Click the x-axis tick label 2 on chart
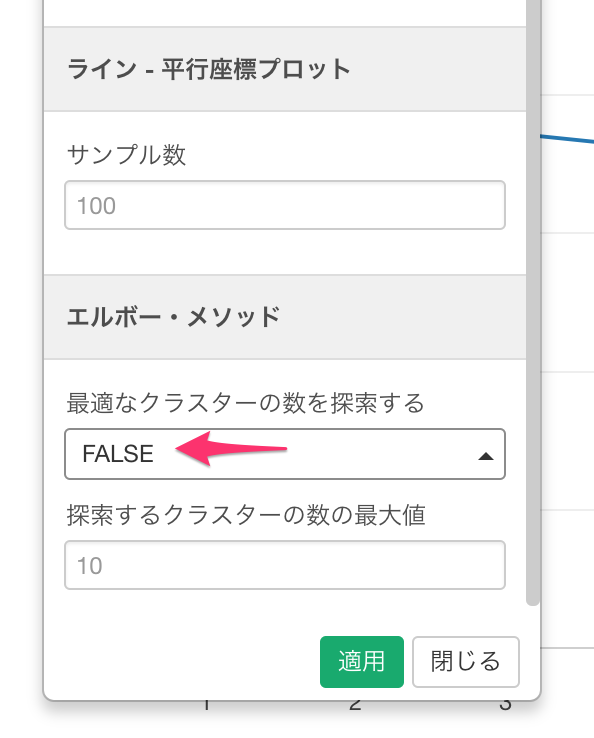 click(x=355, y=705)
